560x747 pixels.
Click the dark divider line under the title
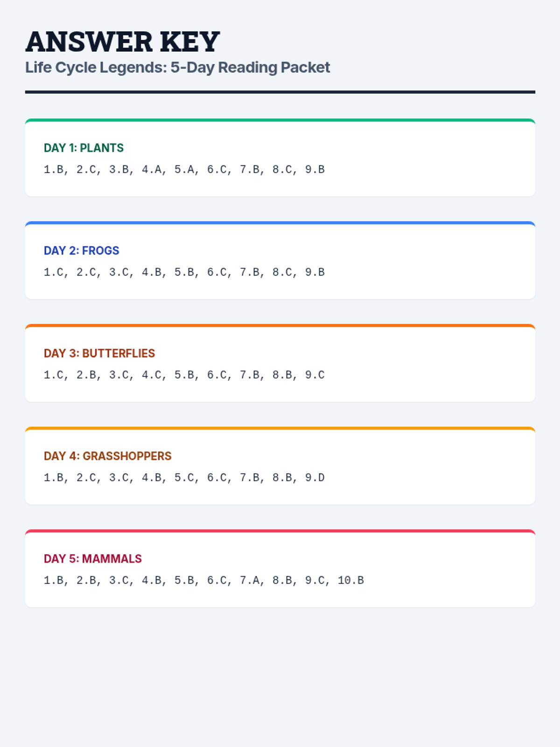[280, 92]
